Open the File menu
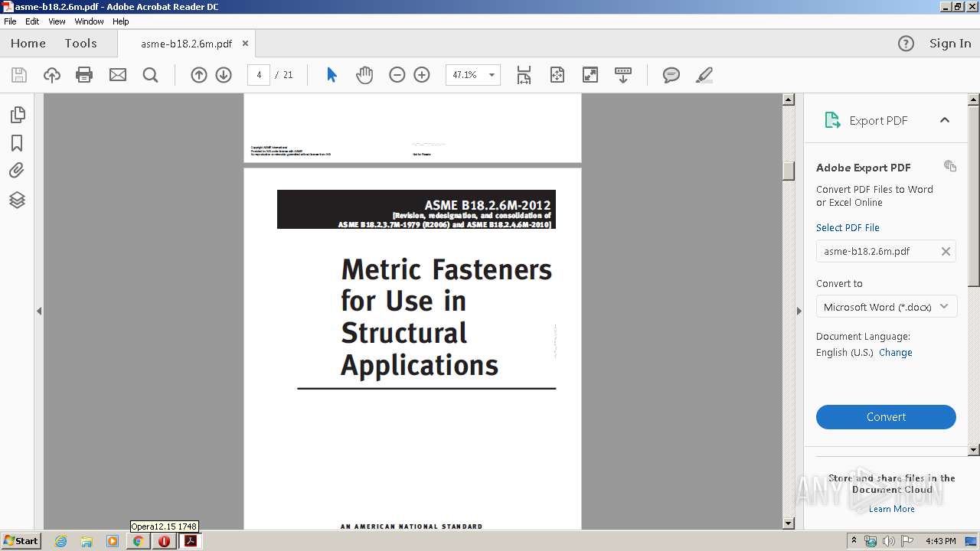The width and height of the screenshot is (980, 551). (10, 21)
